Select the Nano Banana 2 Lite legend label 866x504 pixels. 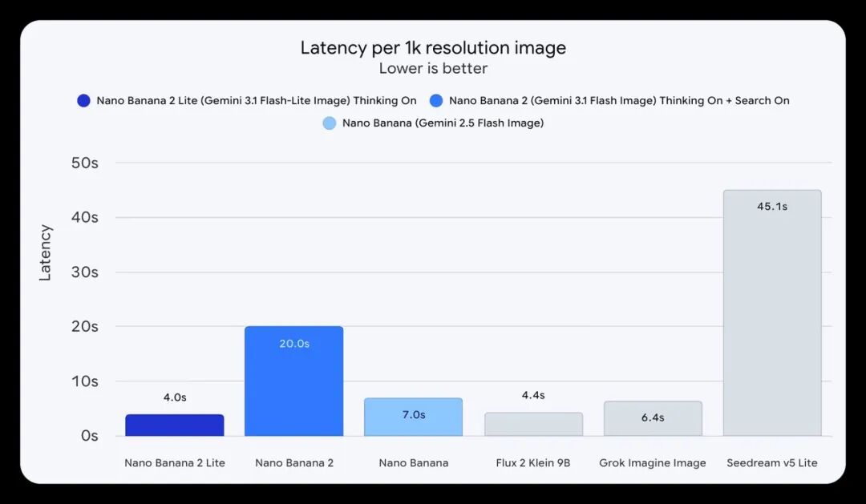click(257, 100)
